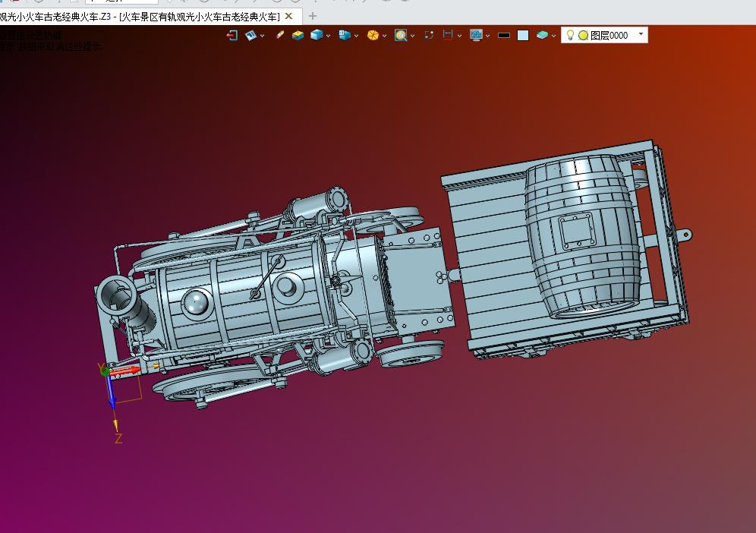The image size is (756, 533).
Task: Click the orange faceted polygon icon
Action: [x=373, y=35]
